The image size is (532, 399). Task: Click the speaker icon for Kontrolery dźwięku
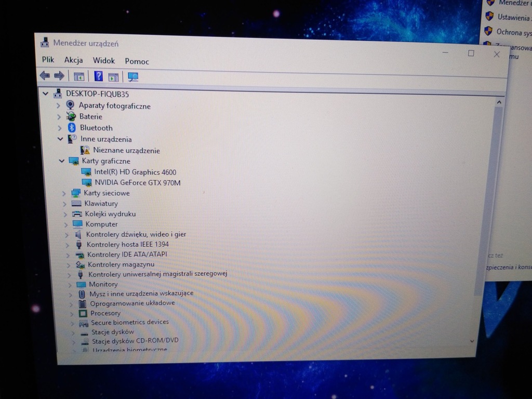click(78, 234)
